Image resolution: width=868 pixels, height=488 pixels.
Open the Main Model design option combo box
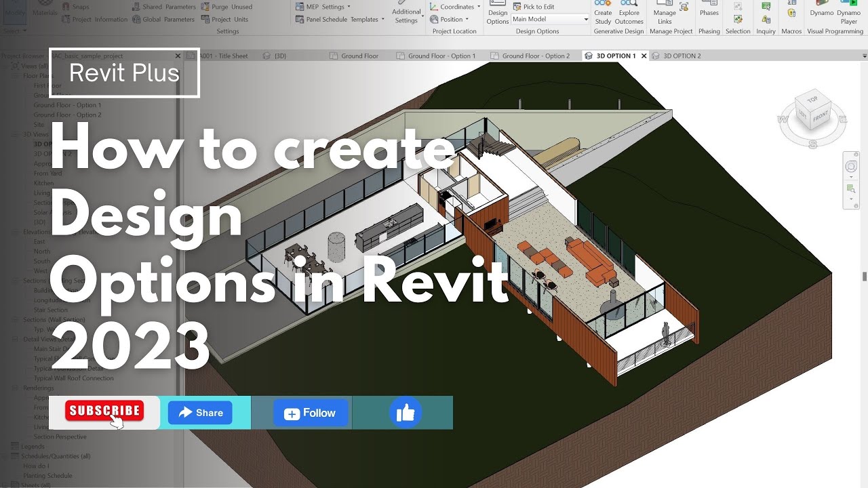point(551,19)
